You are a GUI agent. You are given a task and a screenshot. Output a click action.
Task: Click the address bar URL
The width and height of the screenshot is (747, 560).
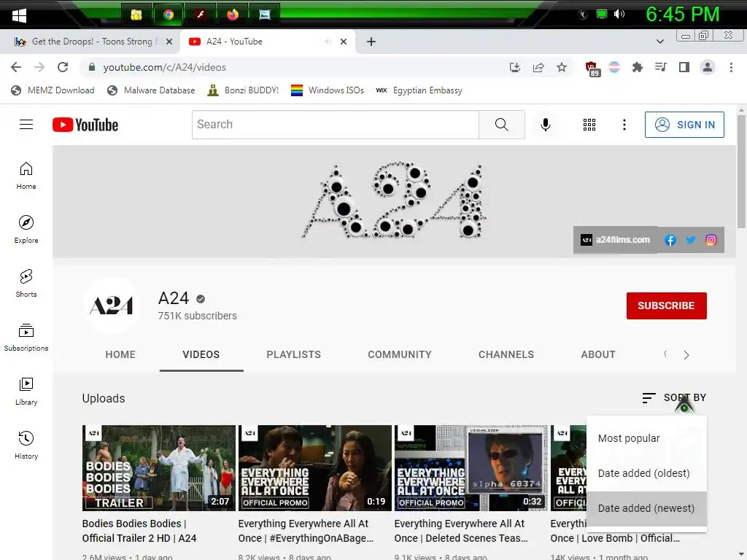164,67
